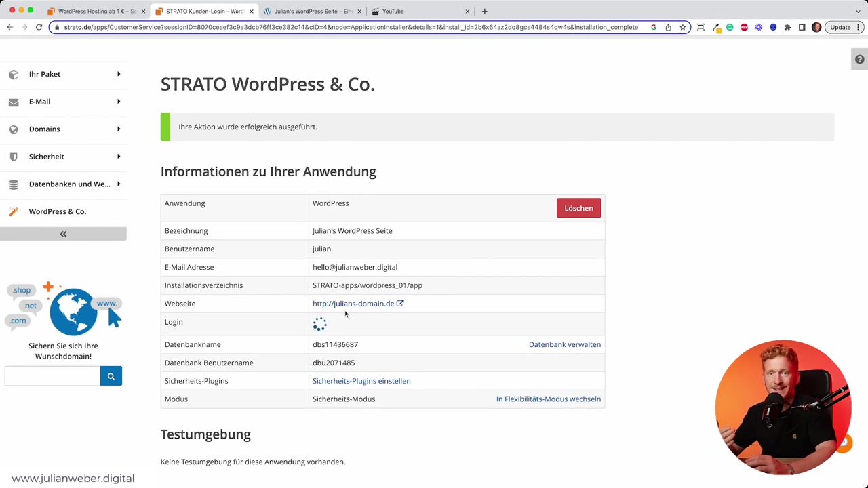The image size is (868, 488).
Task: Click the red Löschen button
Action: tap(578, 208)
